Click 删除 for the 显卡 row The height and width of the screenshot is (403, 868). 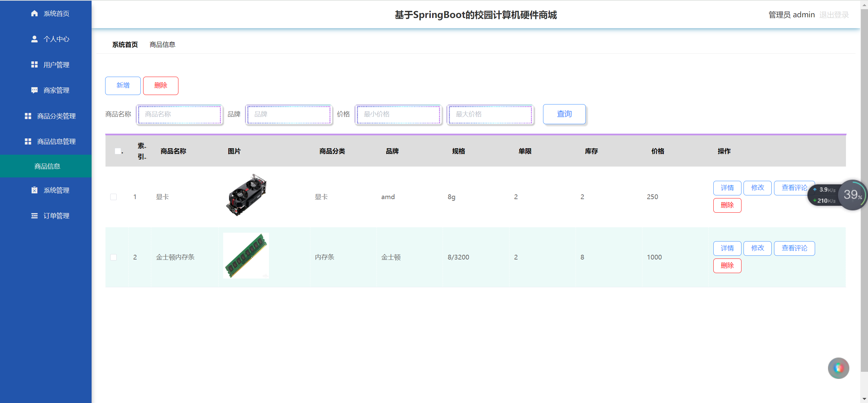pyautogui.click(x=727, y=205)
